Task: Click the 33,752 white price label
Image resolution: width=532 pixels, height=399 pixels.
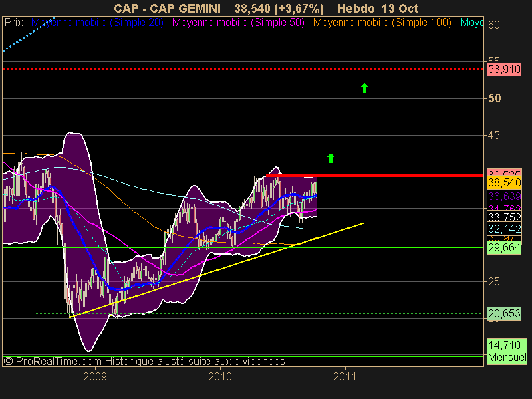Action: (504, 217)
